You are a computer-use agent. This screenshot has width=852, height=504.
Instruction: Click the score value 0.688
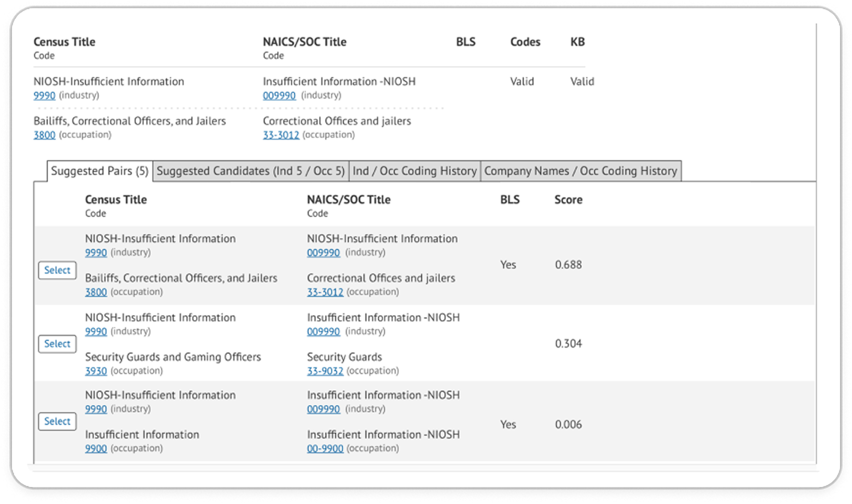(x=568, y=265)
